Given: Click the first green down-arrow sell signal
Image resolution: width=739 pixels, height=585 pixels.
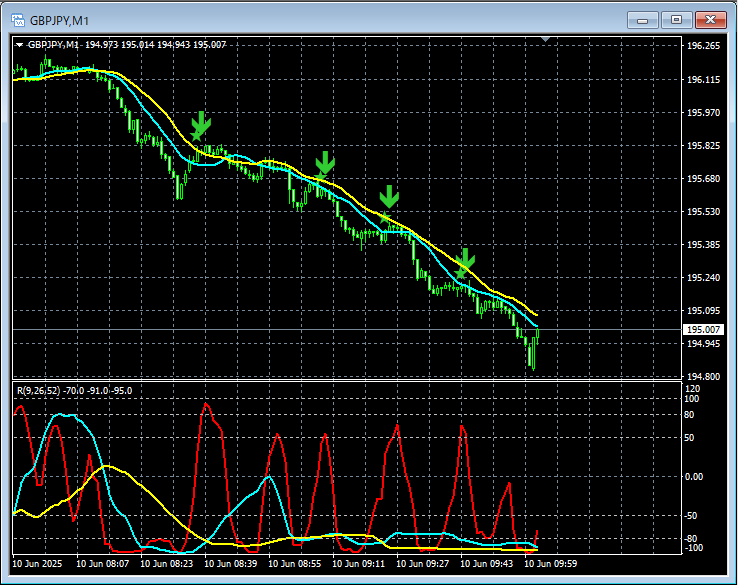Looking at the screenshot, I should pyautogui.click(x=201, y=122).
